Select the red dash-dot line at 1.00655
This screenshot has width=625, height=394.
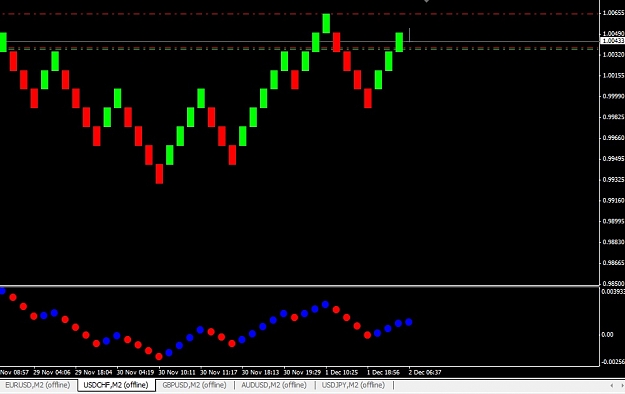pyautogui.click(x=300, y=14)
